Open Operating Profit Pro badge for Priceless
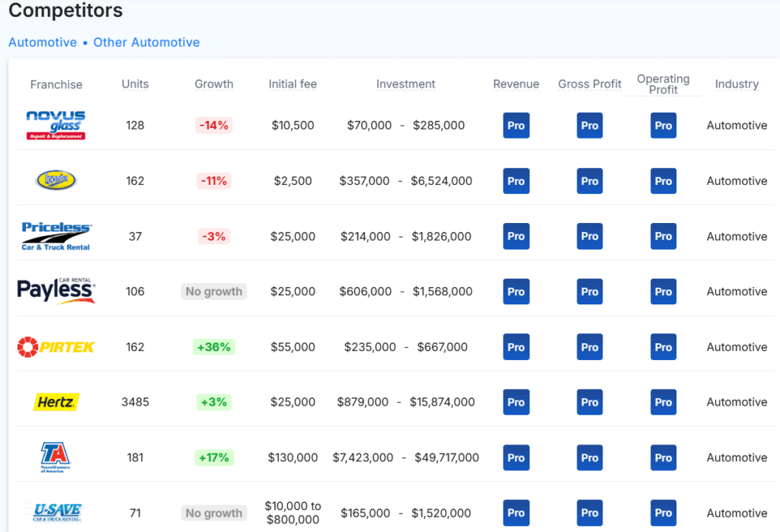 (x=663, y=236)
